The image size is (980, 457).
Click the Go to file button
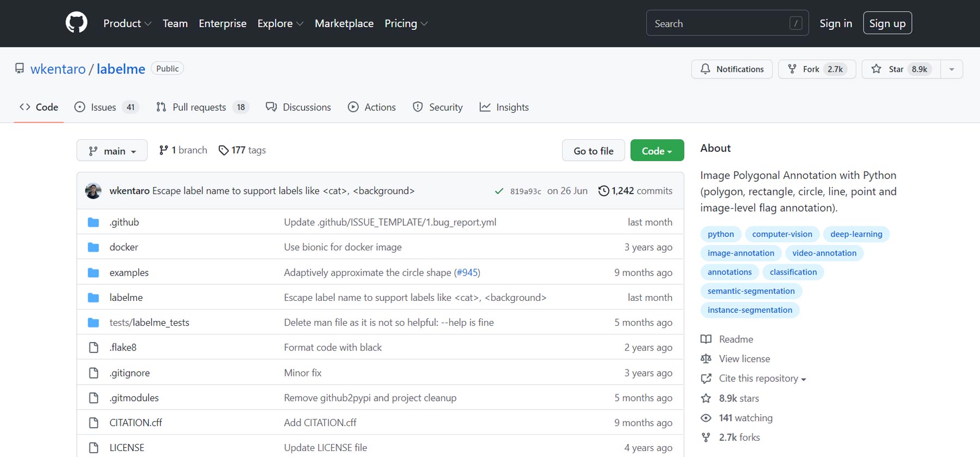pos(593,151)
